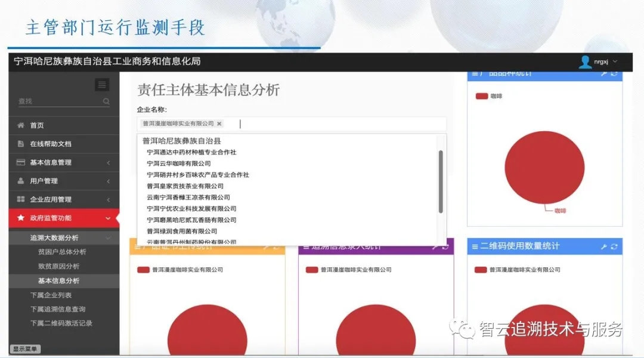The height and width of the screenshot is (358, 644).
Task: Click the home icon beside 首页
Action: click(21, 125)
